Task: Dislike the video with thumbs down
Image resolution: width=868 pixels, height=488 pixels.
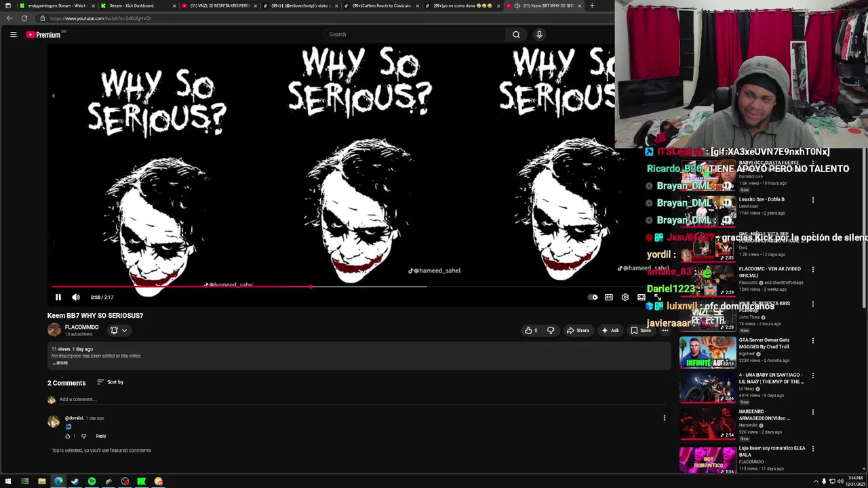Action: click(551, 330)
